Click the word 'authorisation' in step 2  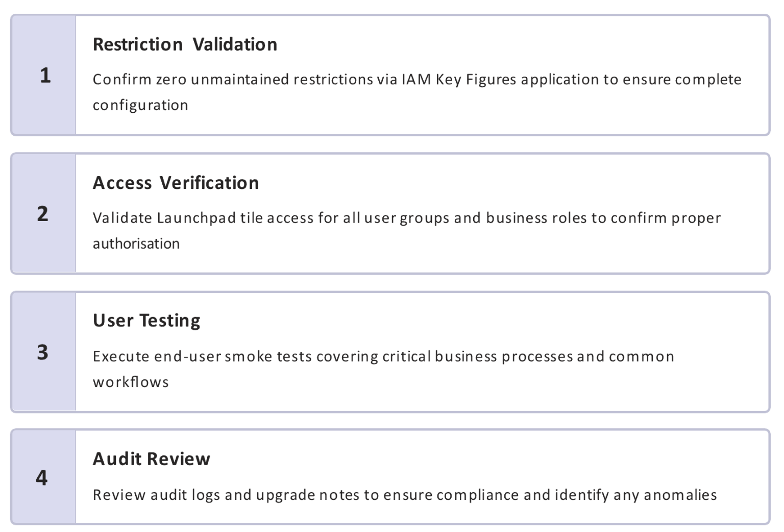136,244
